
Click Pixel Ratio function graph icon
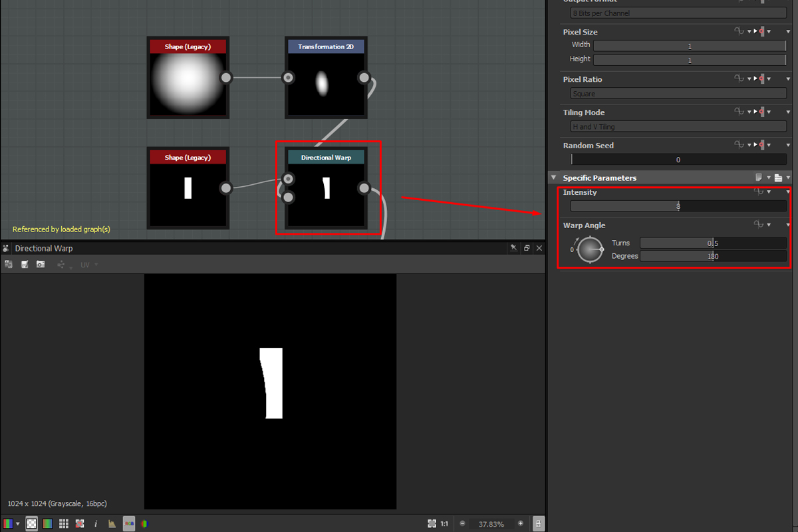coord(739,78)
